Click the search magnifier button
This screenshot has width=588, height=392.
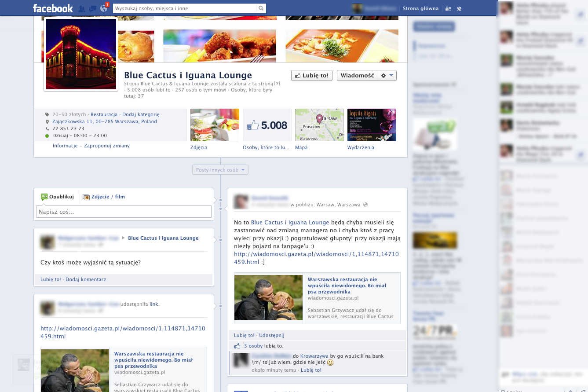click(x=261, y=8)
